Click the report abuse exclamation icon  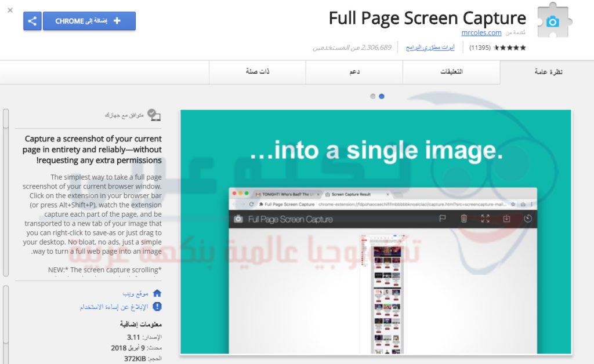[x=157, y=307]
